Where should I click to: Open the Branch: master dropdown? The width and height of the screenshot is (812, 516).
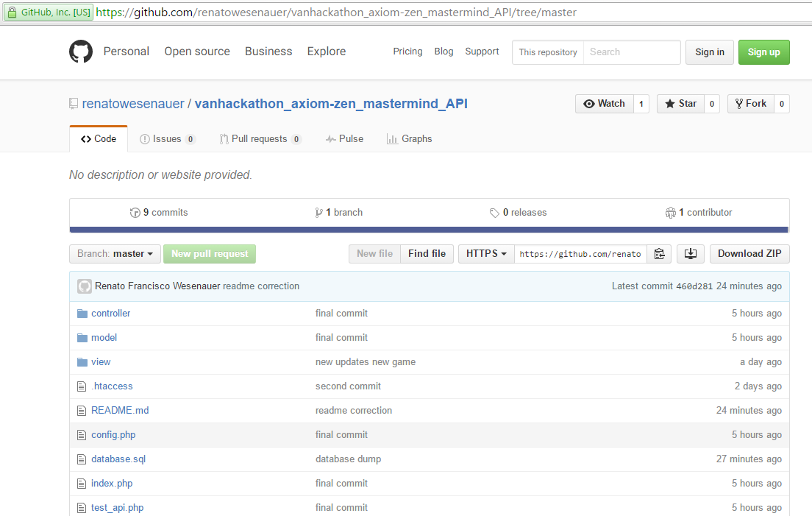115,254
